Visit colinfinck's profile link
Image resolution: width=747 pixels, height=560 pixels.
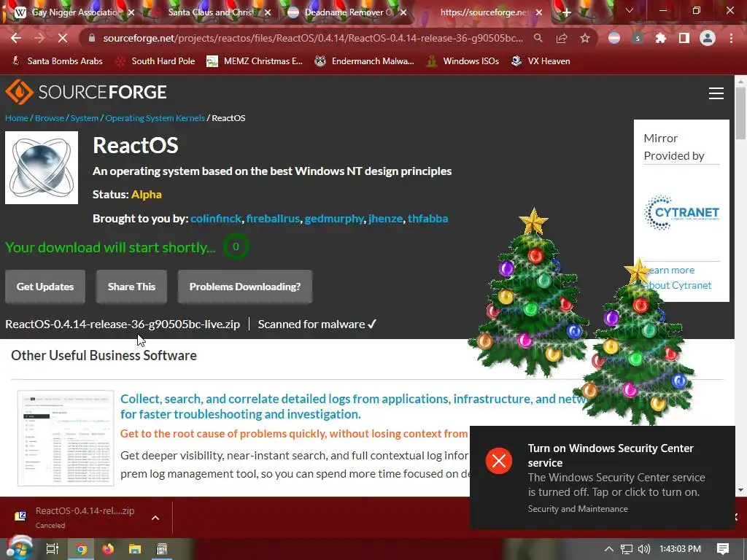[216, 219]
